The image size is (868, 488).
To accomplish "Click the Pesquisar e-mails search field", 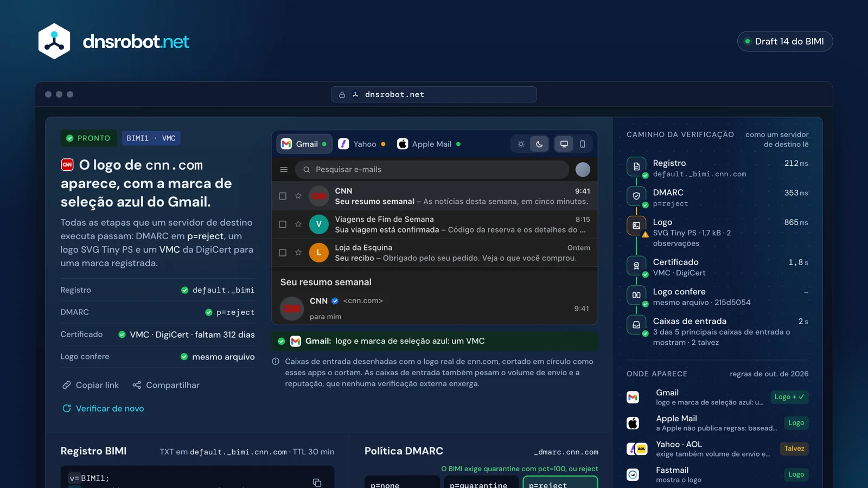I will click(x=432, y=170).
